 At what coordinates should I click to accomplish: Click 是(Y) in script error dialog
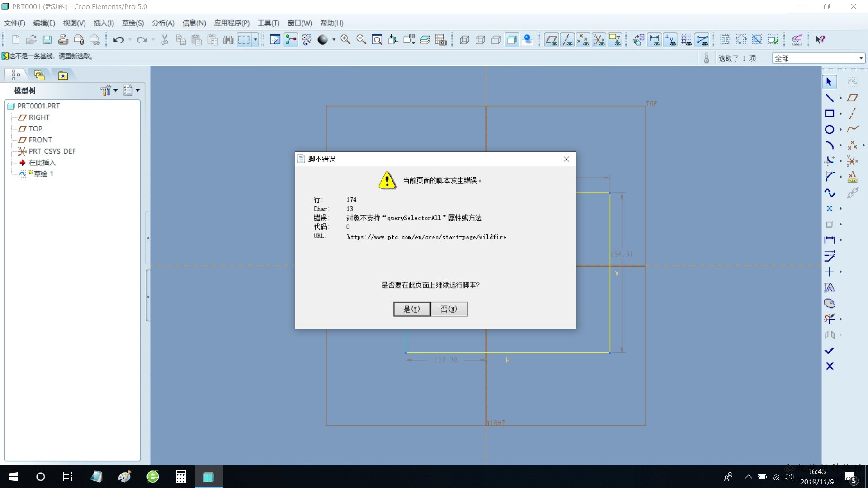[x=412, y=309]
